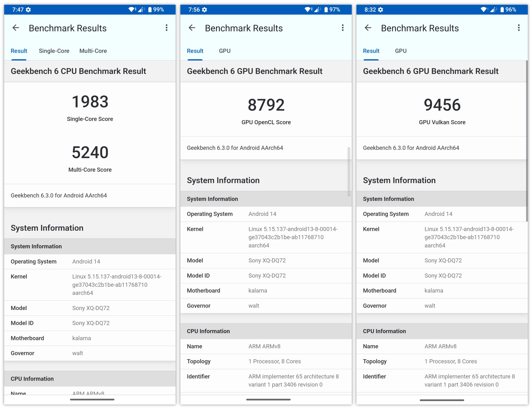Tap GPU OpenCL Score label
The height and width of the screenshot is (409, 532).
[x=266, y=122]
